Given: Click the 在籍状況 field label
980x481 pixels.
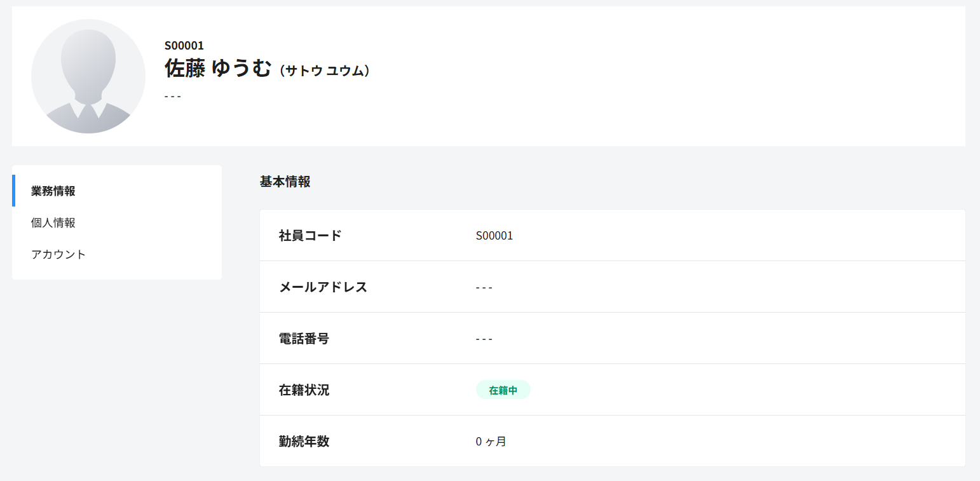Looking at the screenshot, I should (x=304, y=390).
